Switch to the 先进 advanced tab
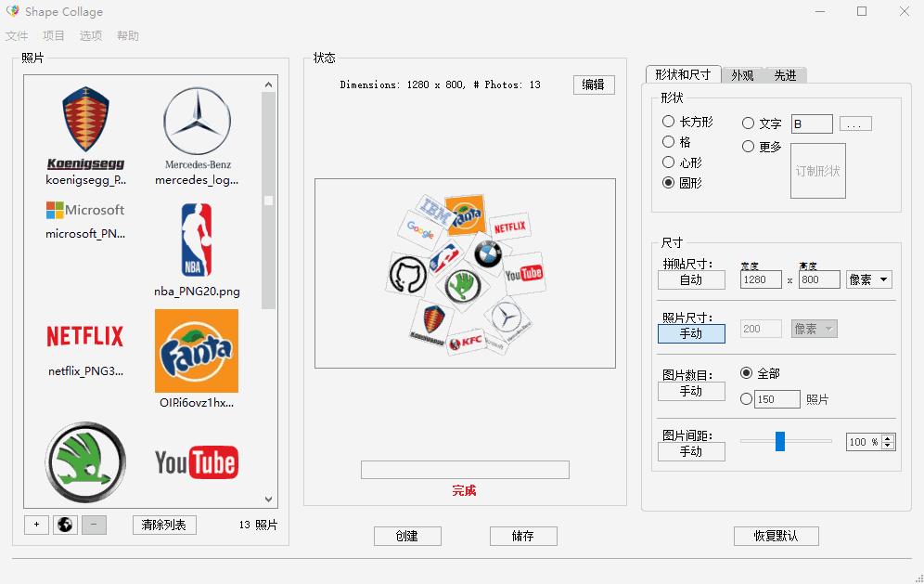Screen dimensions: 924x584 [x=785, y=75]
